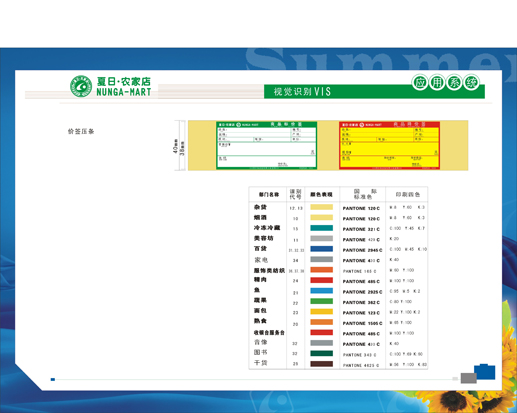Click the 冷冻冷藏 department name
517x413 pixels.
tap(267, 228)
